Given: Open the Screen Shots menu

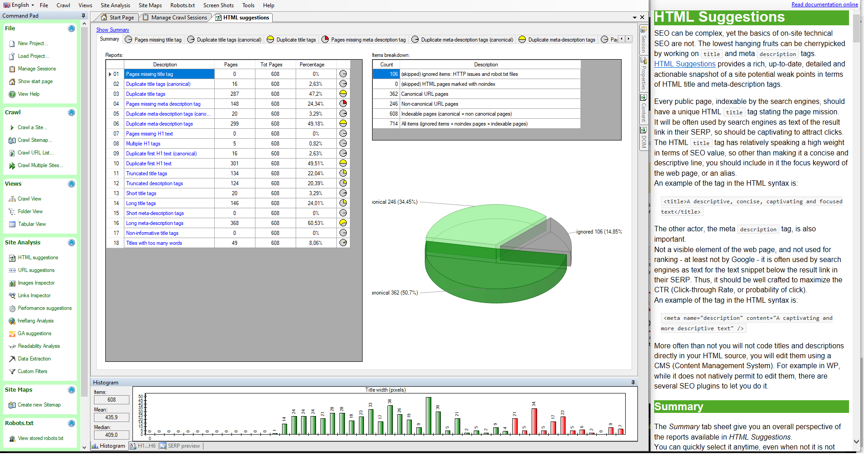Looking at the screenshot, I should click(x=218, y=5).
